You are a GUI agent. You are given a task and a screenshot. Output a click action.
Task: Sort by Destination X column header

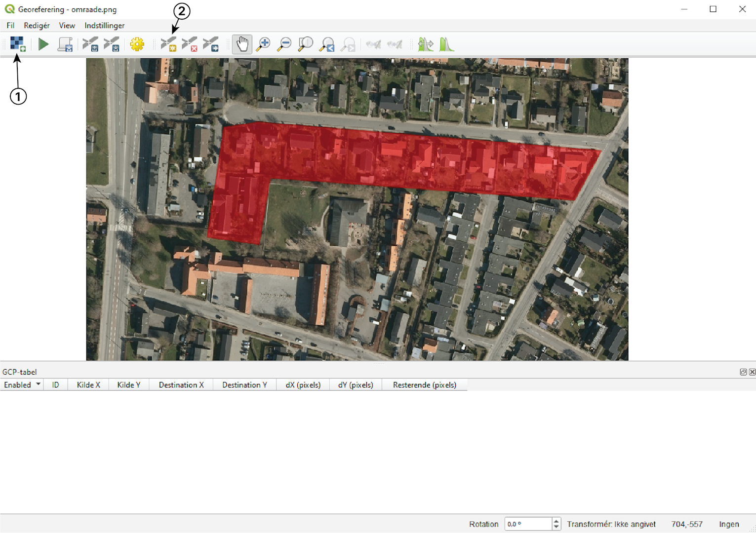click(181, 385)
